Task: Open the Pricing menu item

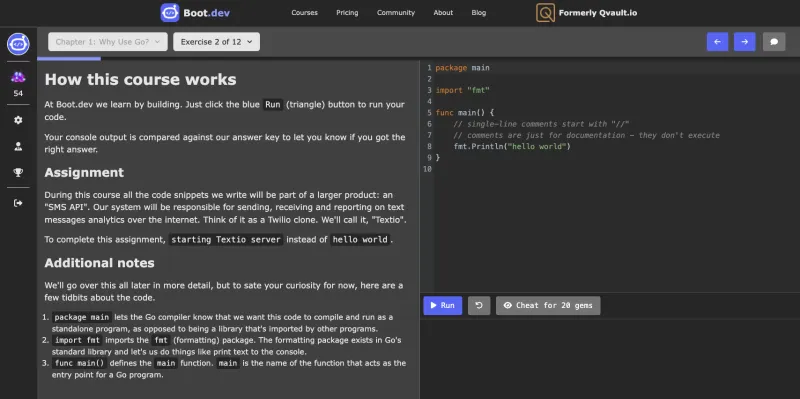Action: pyautogui.click(x=347, y=13)
